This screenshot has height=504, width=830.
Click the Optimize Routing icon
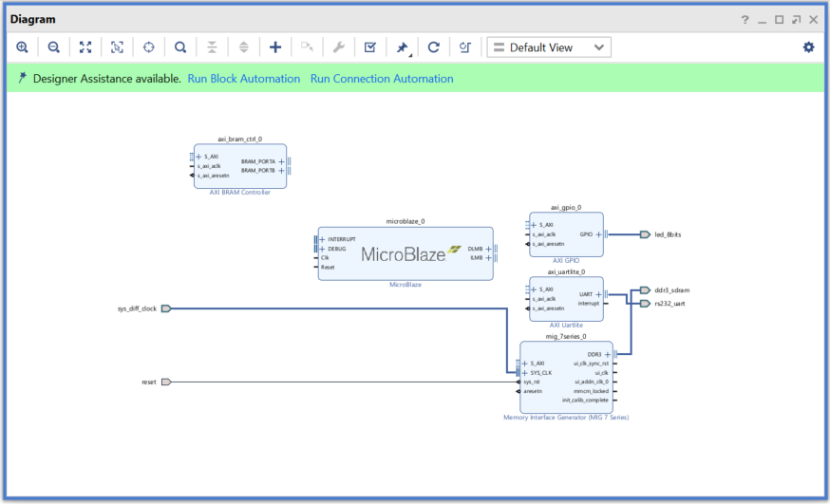point(464,47)
